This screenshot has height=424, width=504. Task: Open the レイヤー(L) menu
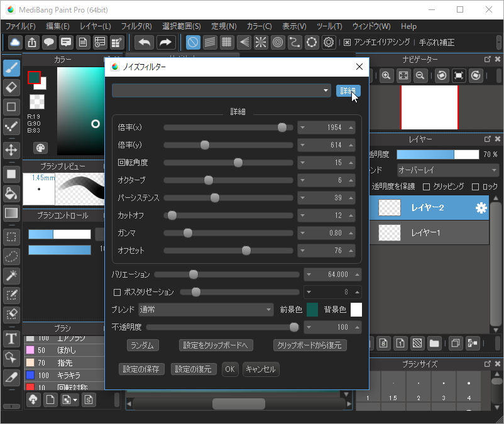click(x=96, y=26)
